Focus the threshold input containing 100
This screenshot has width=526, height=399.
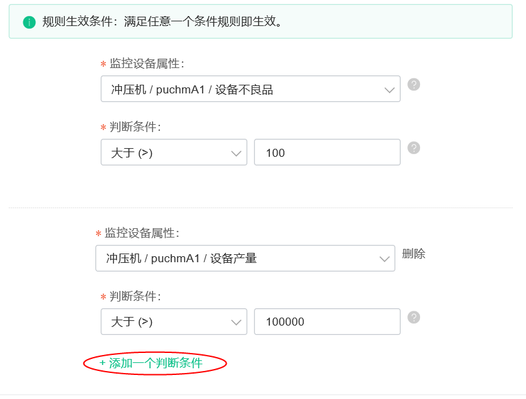(327, 152)
